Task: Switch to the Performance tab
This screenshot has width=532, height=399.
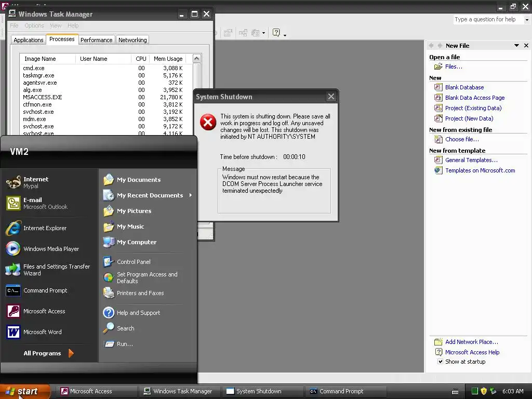Action: pos(96,40)
